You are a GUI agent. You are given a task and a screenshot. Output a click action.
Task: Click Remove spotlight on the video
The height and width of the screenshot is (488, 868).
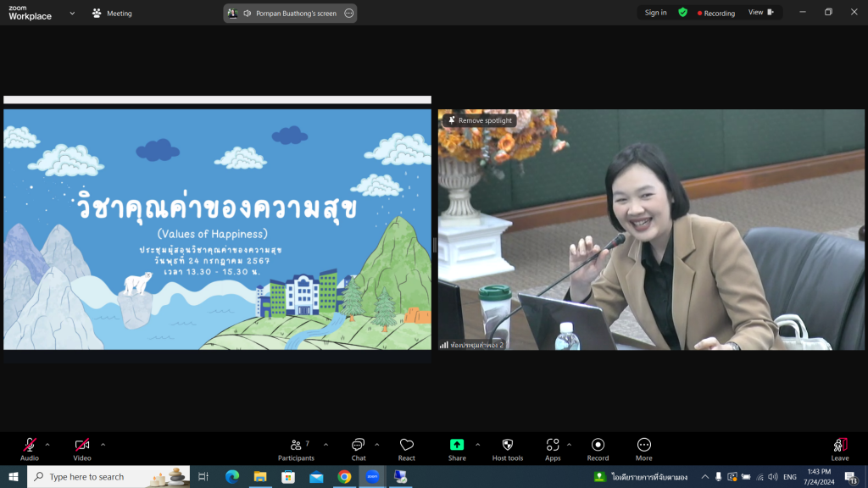click(x=480, y=120)
